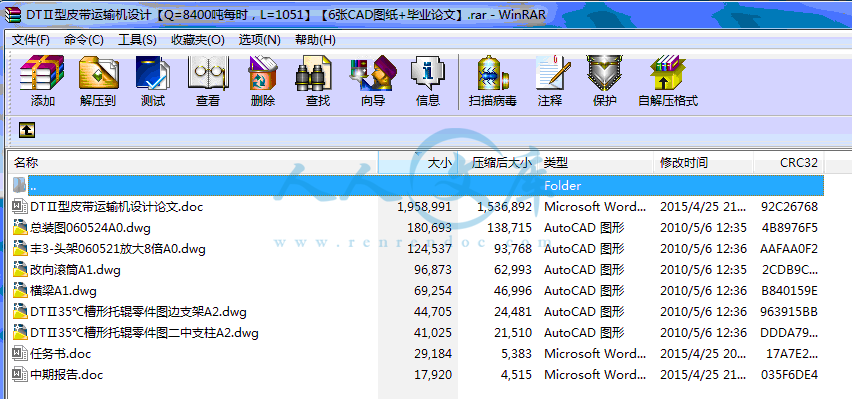This screenshot has width=852, height=399.
Task: Select the file 总装图060524A0.dwg
Action: 91,228
